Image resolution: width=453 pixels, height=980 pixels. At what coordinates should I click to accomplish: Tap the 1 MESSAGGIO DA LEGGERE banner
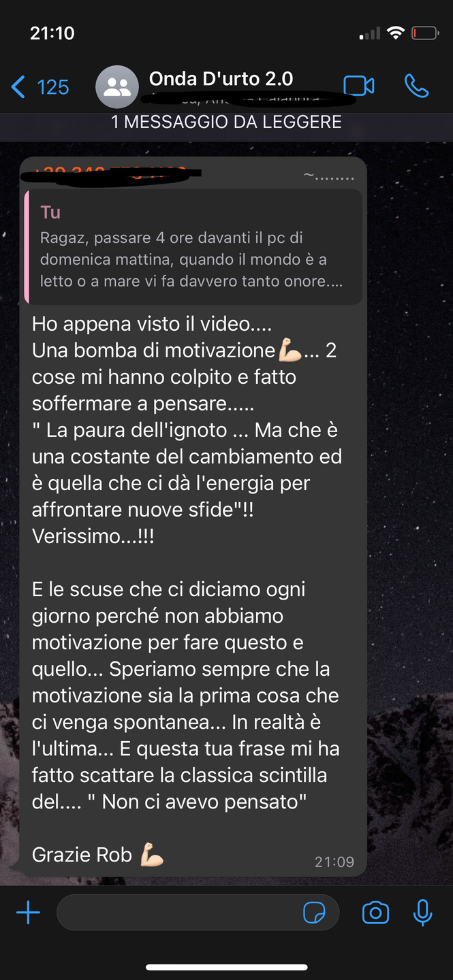click(226, 122)
